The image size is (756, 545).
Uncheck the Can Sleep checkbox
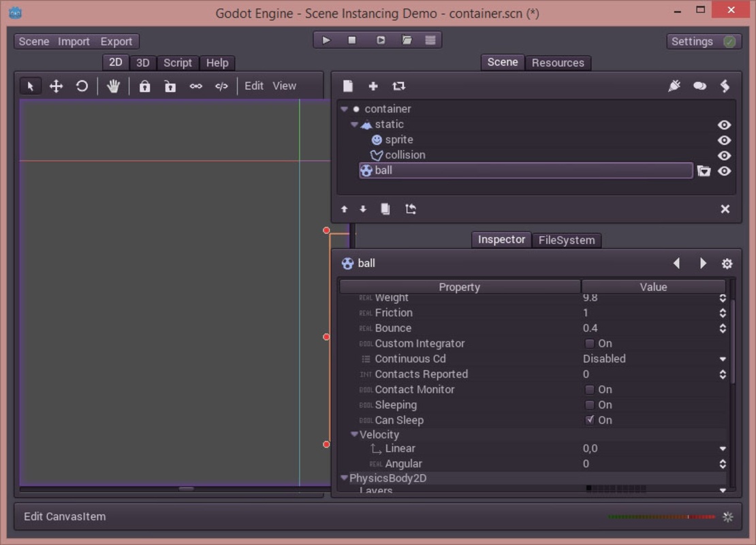[x=589, y=420]
